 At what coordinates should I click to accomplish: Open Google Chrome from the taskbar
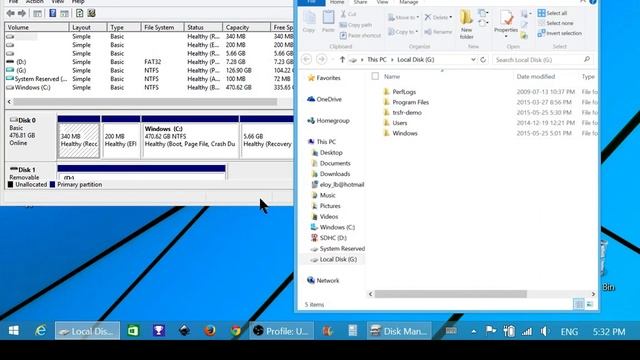(x=236, y=331)
